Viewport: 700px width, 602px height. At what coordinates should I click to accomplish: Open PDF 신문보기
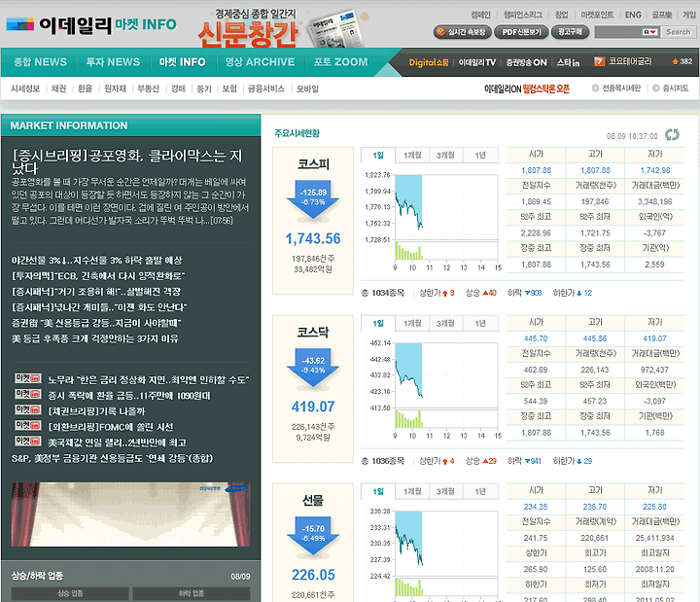tap(521, 32)
